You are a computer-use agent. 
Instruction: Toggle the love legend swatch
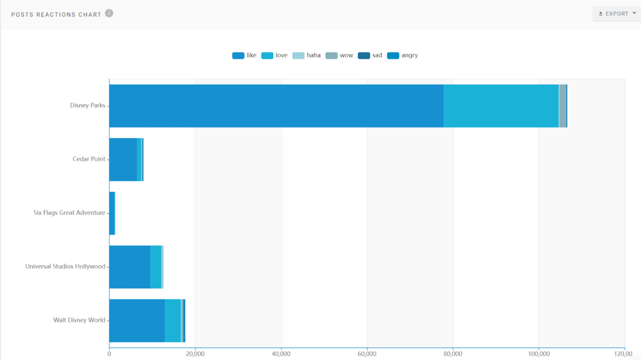coord(267,56)
